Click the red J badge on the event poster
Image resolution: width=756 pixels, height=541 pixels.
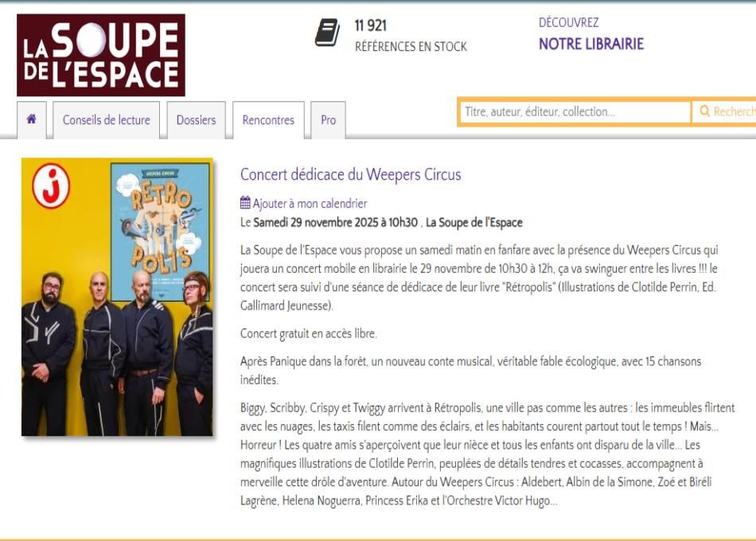[51, 186]
